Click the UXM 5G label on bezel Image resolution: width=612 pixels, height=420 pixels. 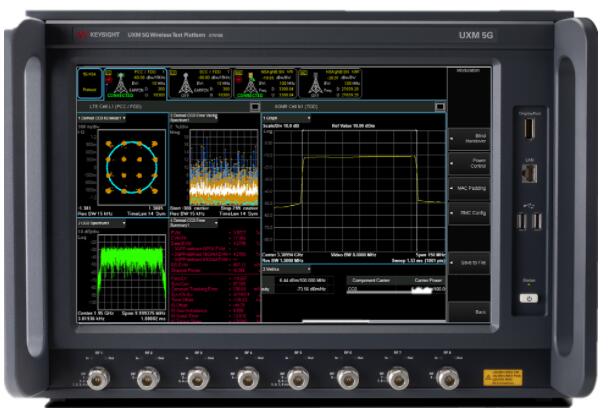click(476, 35)
